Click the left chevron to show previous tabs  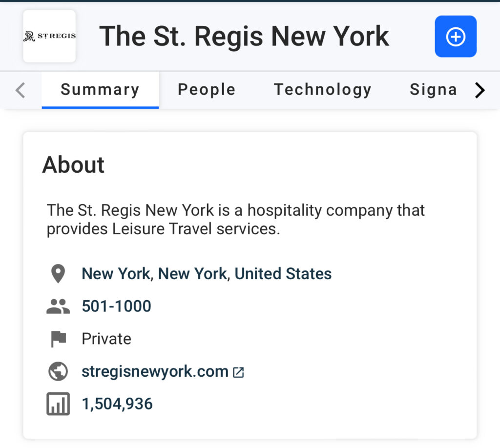tap(20, 90)
